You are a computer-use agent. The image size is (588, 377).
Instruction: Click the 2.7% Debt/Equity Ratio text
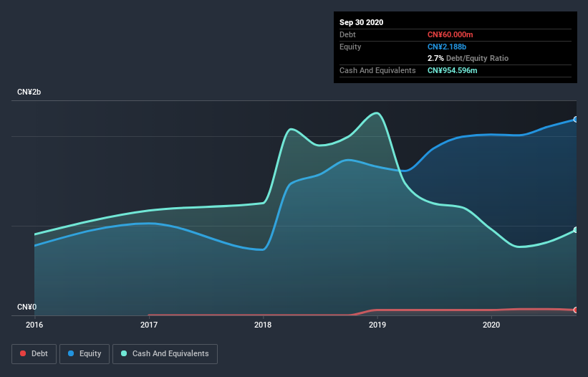(x=468, y=58)
